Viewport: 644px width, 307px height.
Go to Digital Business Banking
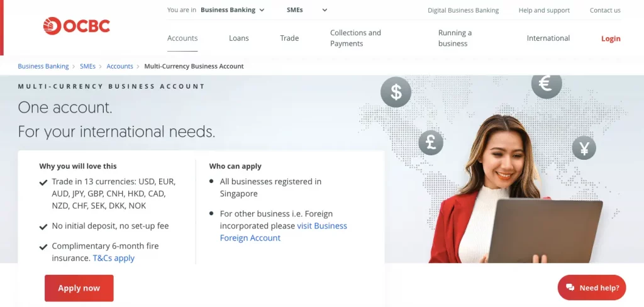464,10
